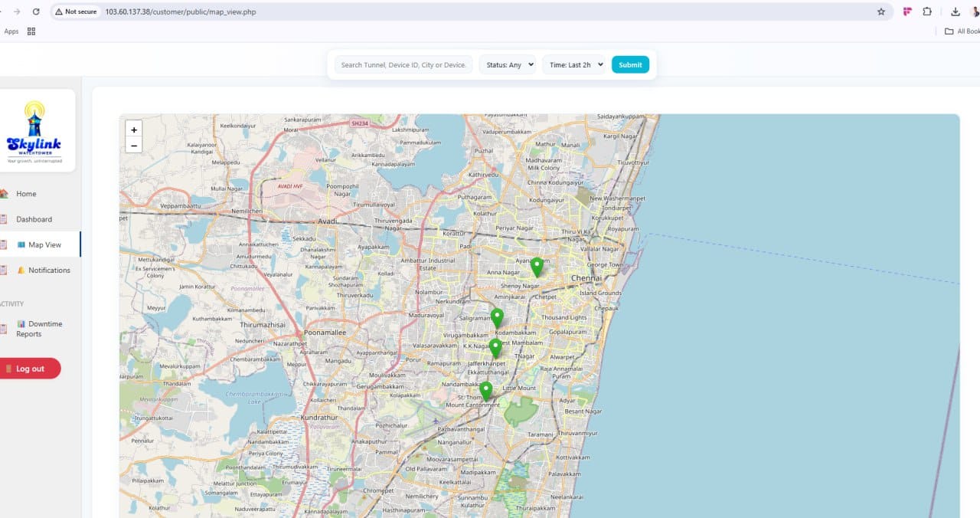
Task: Open the Time: Last 2h dropdown
Action: (576, 65)
